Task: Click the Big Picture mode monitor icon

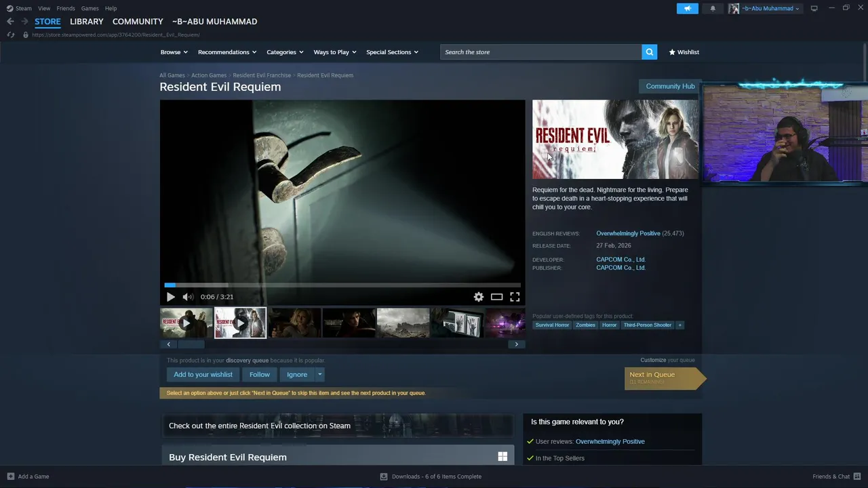Action: click(x=814, y=8)
